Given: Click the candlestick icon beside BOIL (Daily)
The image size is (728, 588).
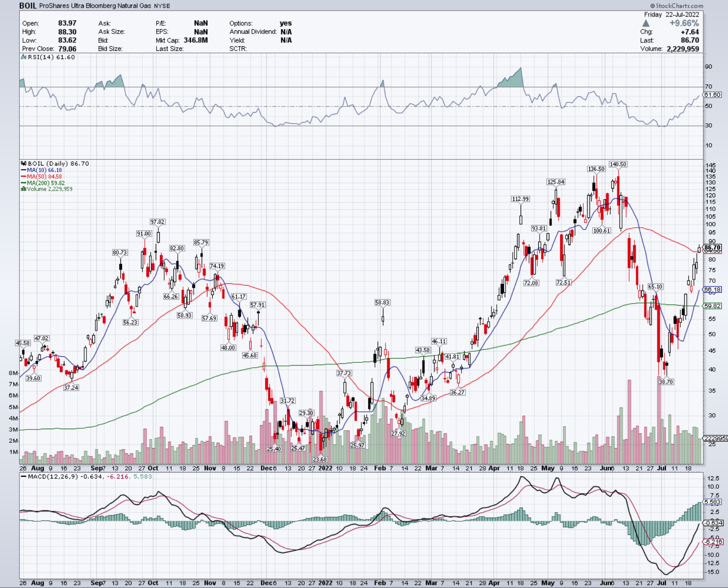Looking at the screenshot, I should [x=24, y=163].
